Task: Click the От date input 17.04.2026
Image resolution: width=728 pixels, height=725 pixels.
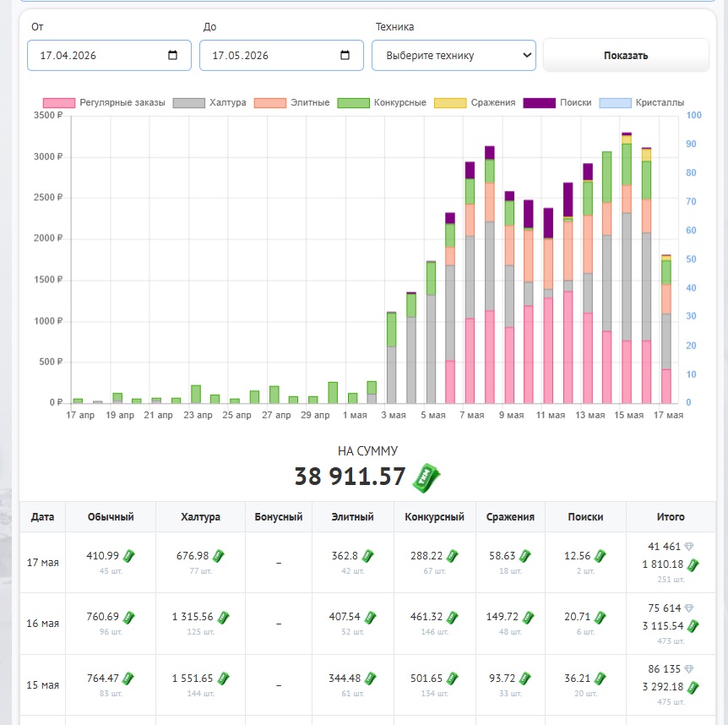Action: [x=109, y=55]
